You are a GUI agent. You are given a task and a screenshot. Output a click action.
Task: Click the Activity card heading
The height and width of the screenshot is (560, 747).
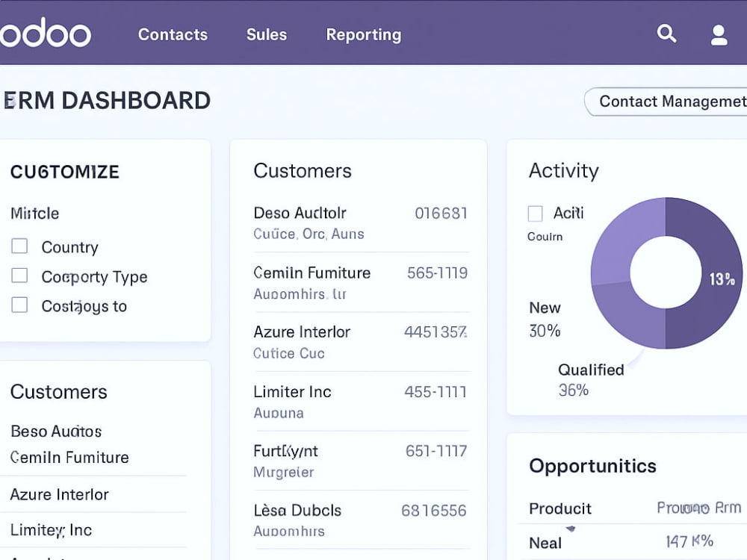[563, 171]
